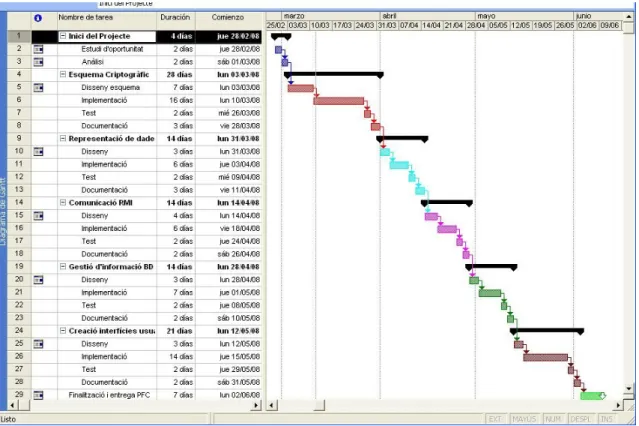Click the 16-day Implementació red Gantt bar
The height and width of the screenshot is (426, 639).
[x=339, y=101]
